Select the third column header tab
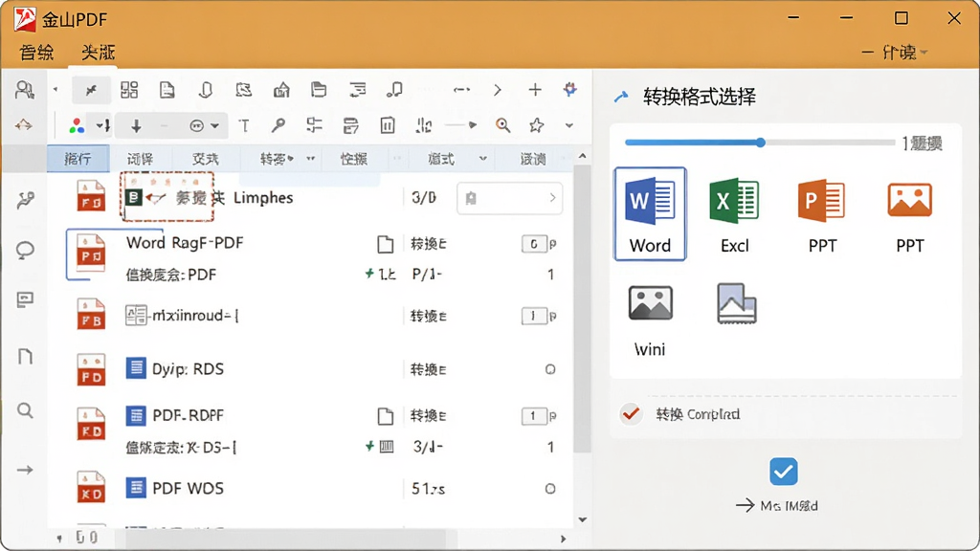The image size is (980, 551). 205,159
